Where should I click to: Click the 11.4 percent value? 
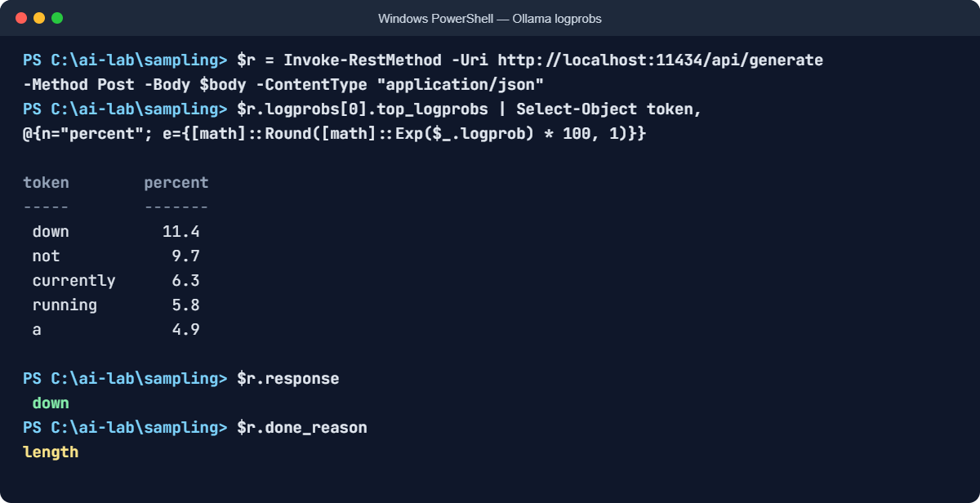tap(181, 231)
